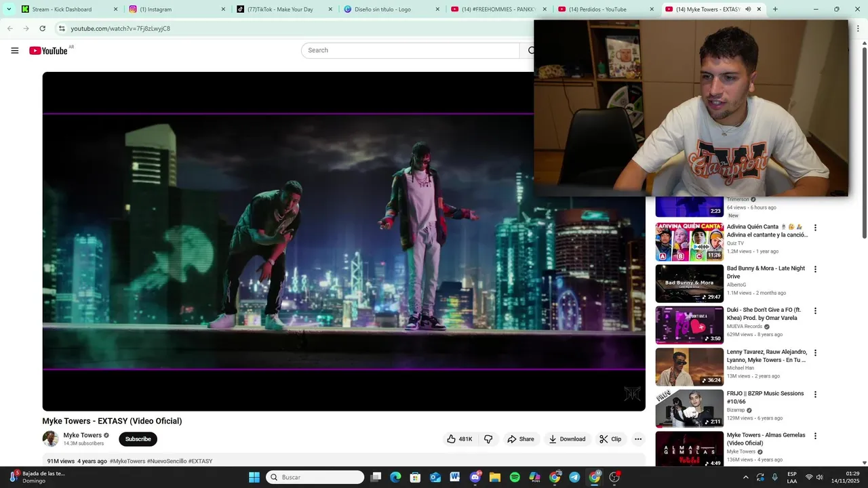Open options menu for FRIJO BZRP video
The width and height of the screenshot is (868, 488).
pyautogui.click(x=815, y=394)
